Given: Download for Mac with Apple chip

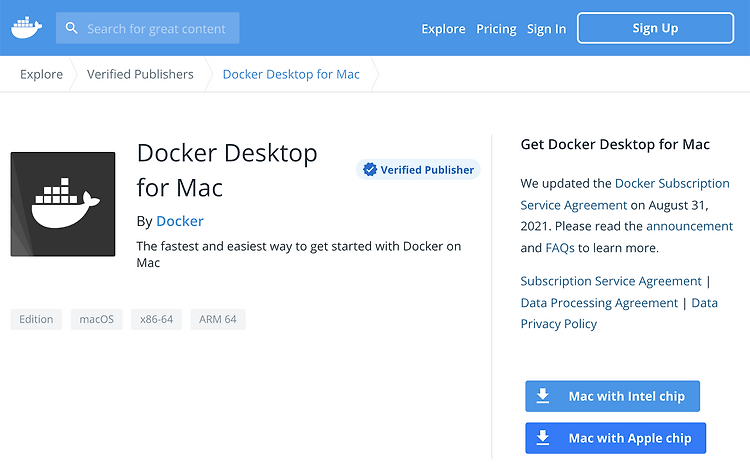Looking at the screenshot, I should tap(615, 438).
